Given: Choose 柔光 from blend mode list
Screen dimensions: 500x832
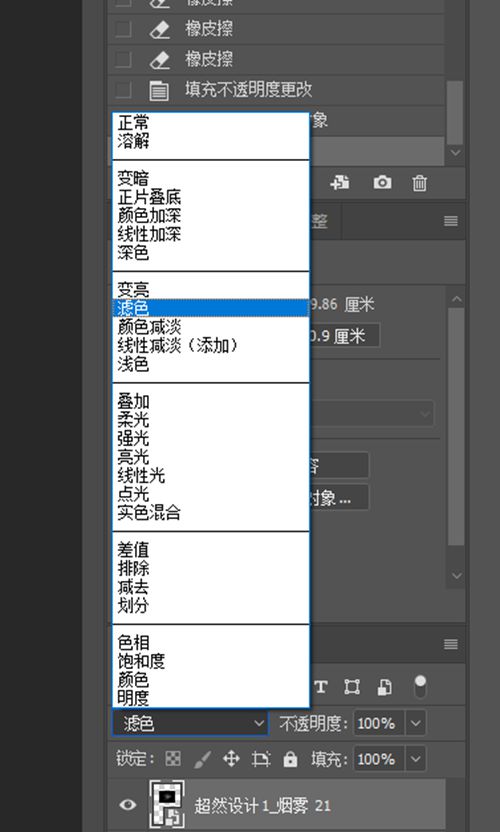Looking at the screenshot, I should tap(133, 420).
